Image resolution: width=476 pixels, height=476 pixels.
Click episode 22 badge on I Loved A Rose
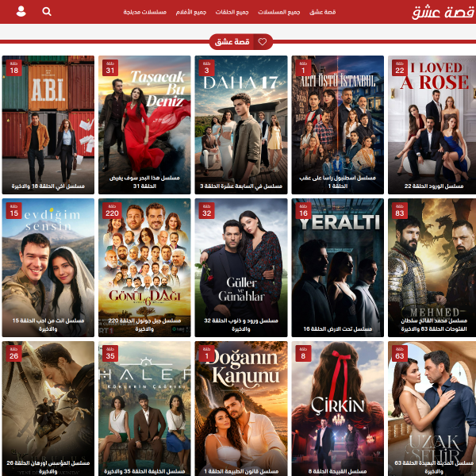tap(400, 67)
